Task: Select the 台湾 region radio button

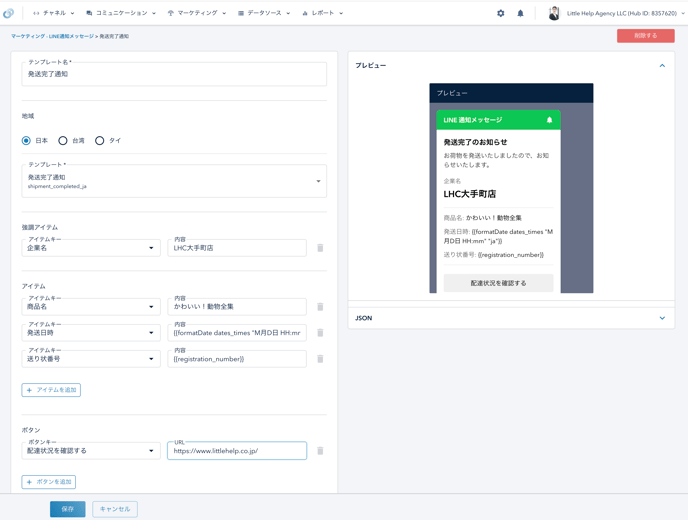Action: tap(63, 141)
